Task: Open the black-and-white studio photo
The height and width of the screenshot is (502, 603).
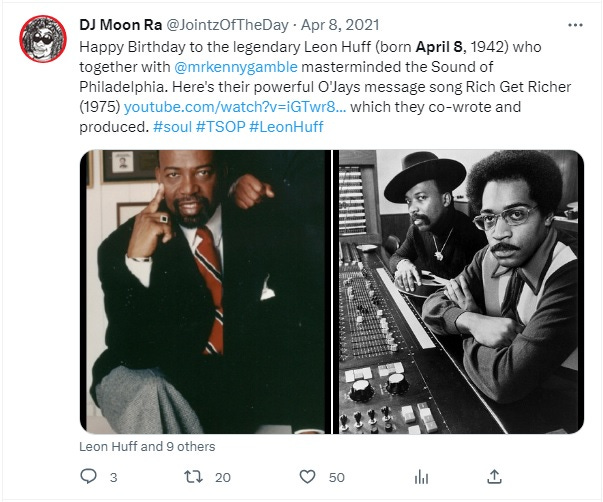Action: click(x=458, y=292)
